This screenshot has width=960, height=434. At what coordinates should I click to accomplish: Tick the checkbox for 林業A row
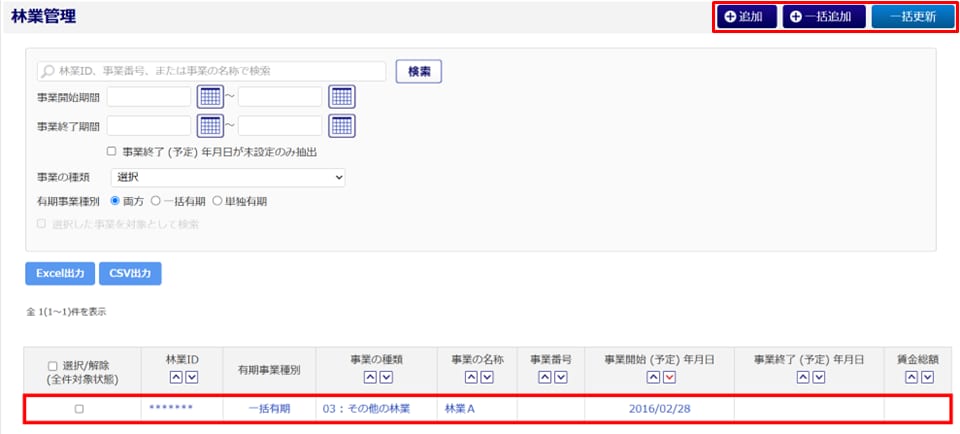click(79, 410)
